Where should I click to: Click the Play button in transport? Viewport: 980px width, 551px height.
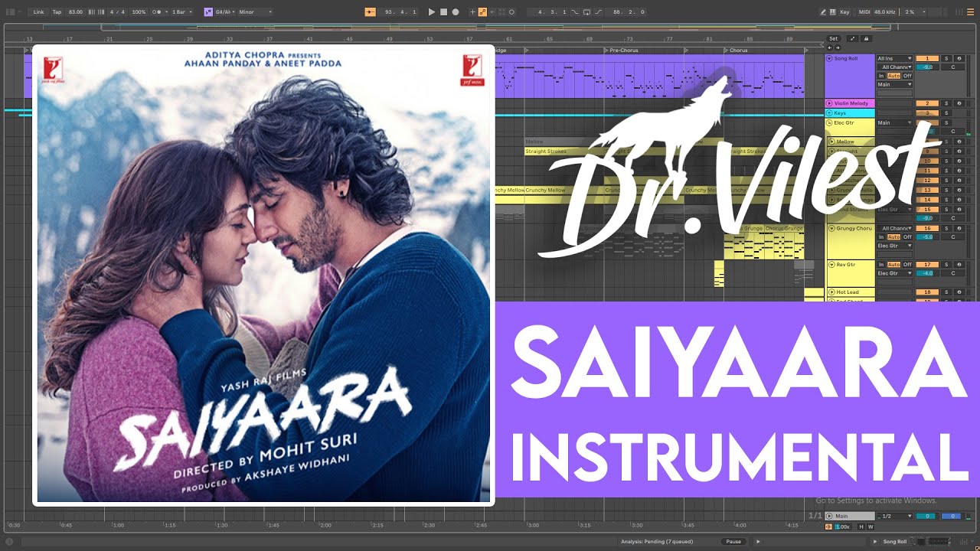pyautogui.click(x=432, y=12)
